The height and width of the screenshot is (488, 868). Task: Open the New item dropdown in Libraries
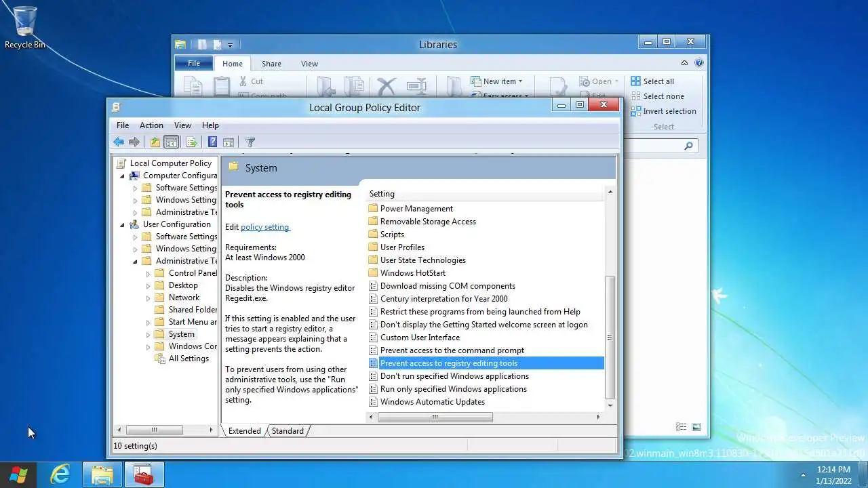(x=496, y=81)
